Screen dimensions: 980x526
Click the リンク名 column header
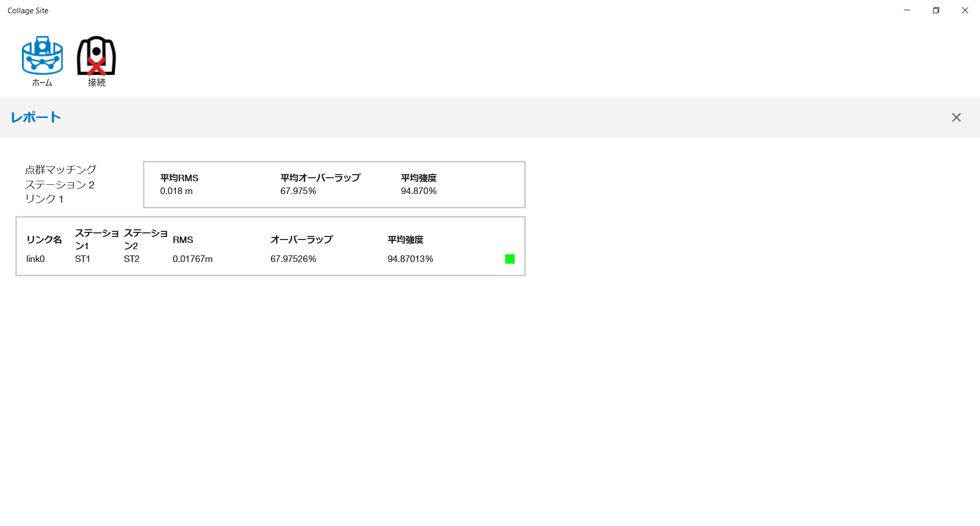coord(44,240)
